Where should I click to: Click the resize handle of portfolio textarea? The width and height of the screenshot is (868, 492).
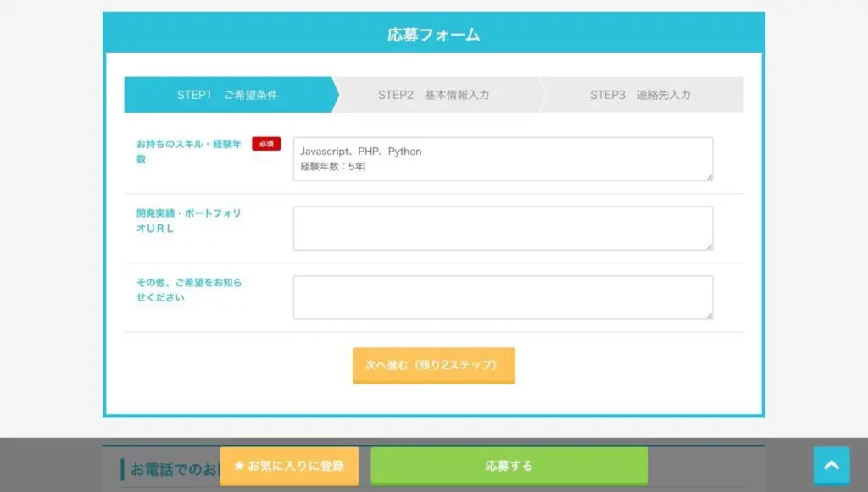[x=709, y=246]
